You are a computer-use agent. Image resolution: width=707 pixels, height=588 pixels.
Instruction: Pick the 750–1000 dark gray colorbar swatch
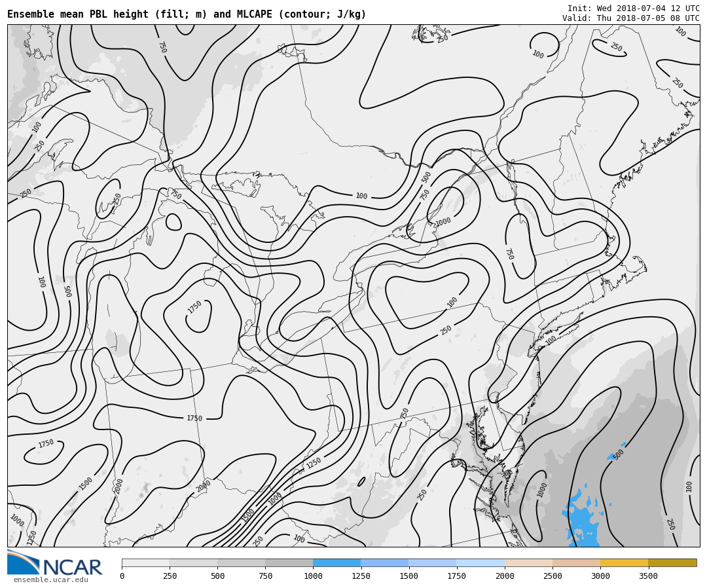point(289,562)
